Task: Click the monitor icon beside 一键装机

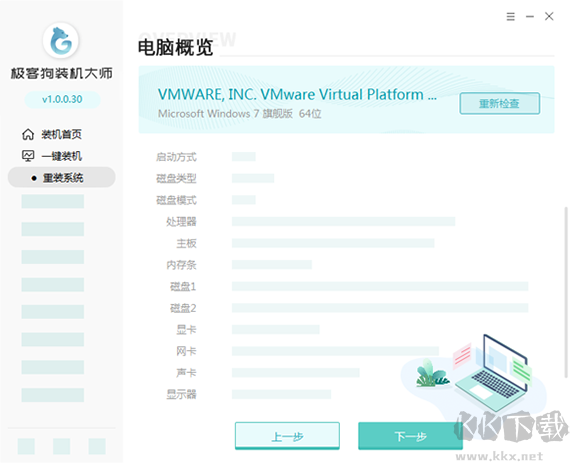Action: (x=28, y=156)
